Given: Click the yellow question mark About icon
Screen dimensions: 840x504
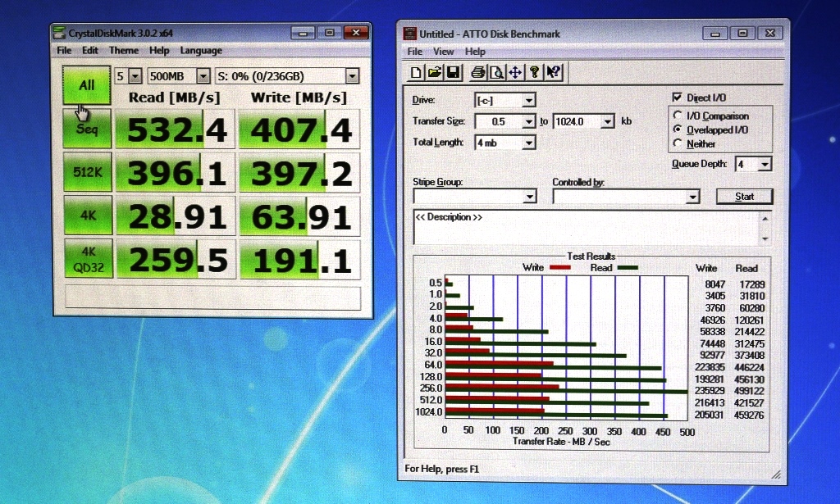Looking at the screenshot, I should (x=534, y=72).
